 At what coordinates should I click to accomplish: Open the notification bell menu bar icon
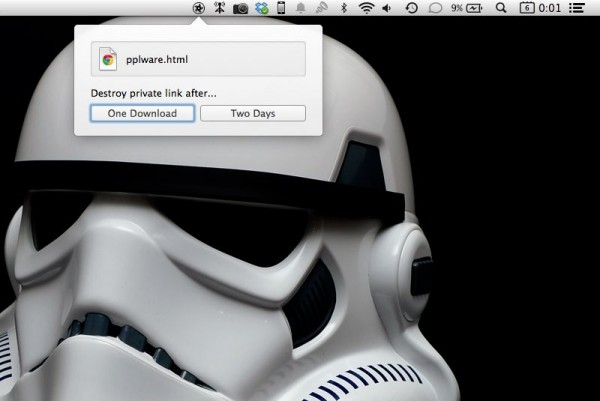click(301, 8)
